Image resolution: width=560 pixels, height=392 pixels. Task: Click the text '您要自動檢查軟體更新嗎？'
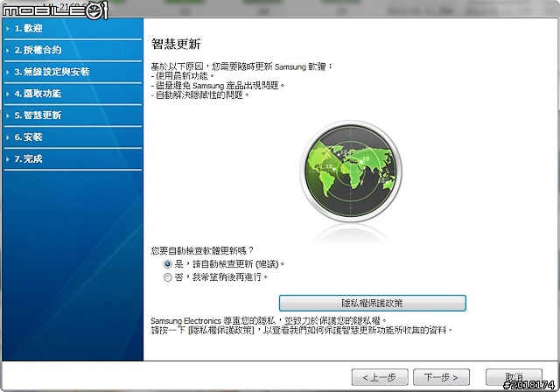pos(202,251)
